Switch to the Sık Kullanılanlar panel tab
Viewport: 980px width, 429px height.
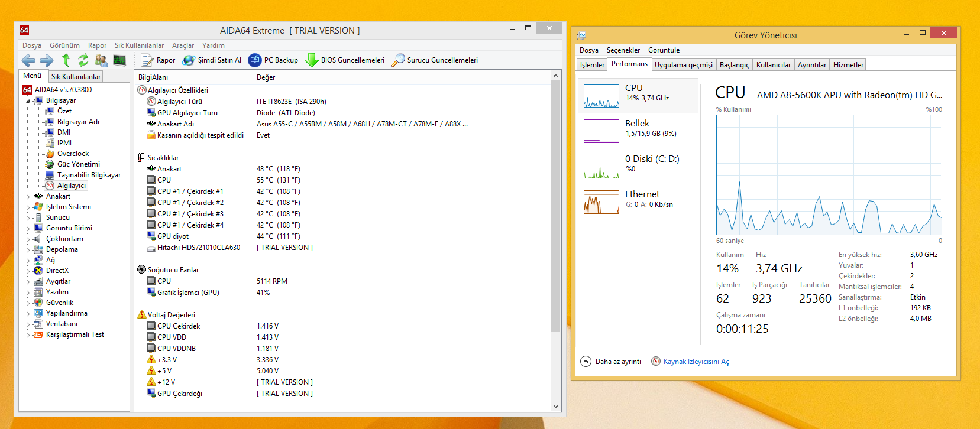[x=76, y=77]
